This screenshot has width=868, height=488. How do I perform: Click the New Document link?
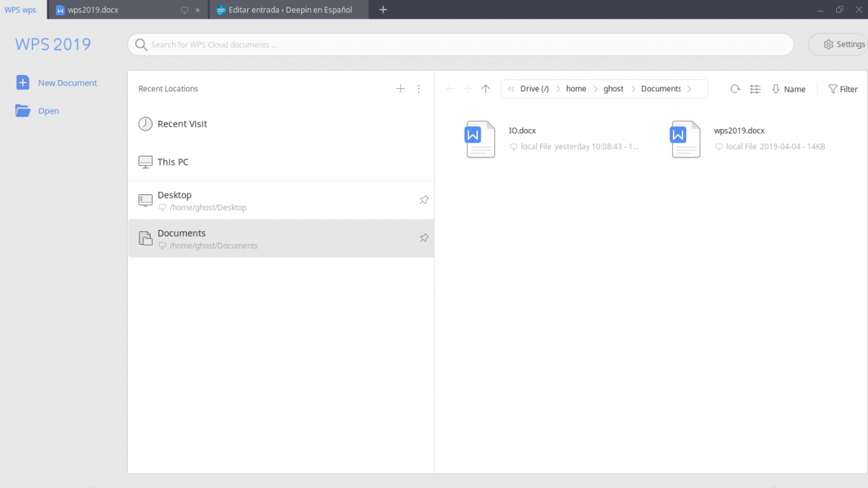point(68,82)
